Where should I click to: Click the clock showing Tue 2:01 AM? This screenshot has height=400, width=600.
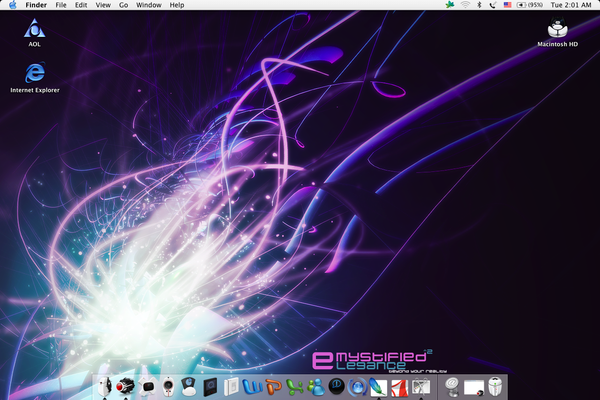click(570, 5)
